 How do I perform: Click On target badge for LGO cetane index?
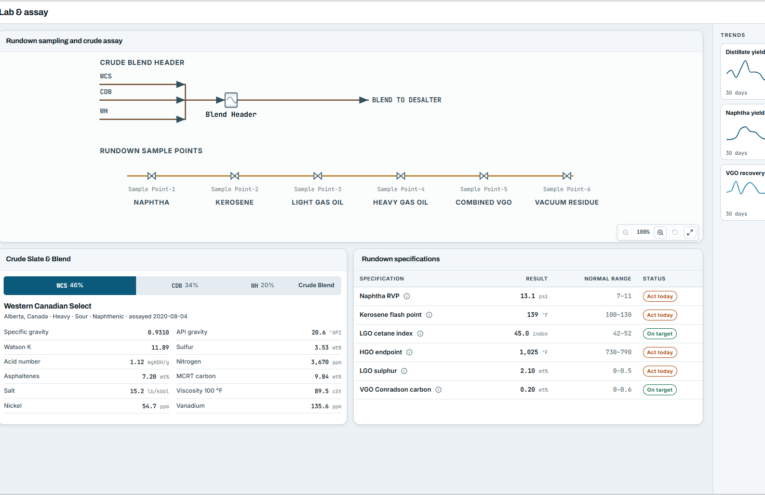click(660, 334)
